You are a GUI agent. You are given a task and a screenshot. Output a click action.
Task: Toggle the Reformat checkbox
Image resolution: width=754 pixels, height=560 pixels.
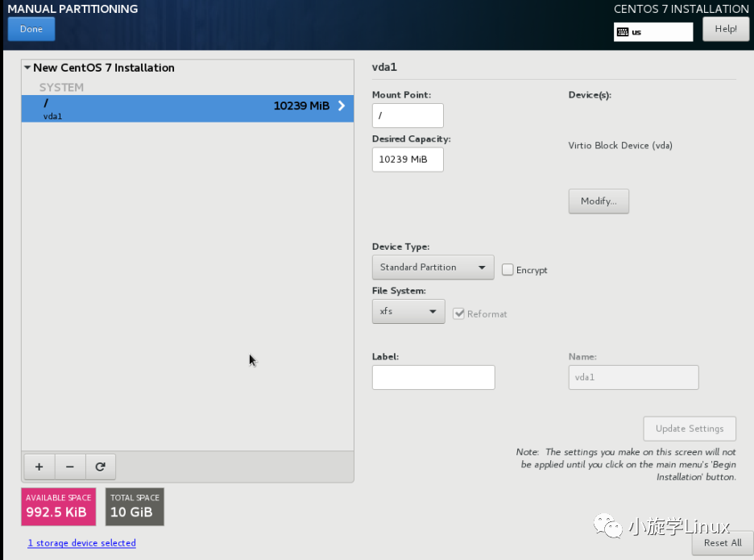458,313
